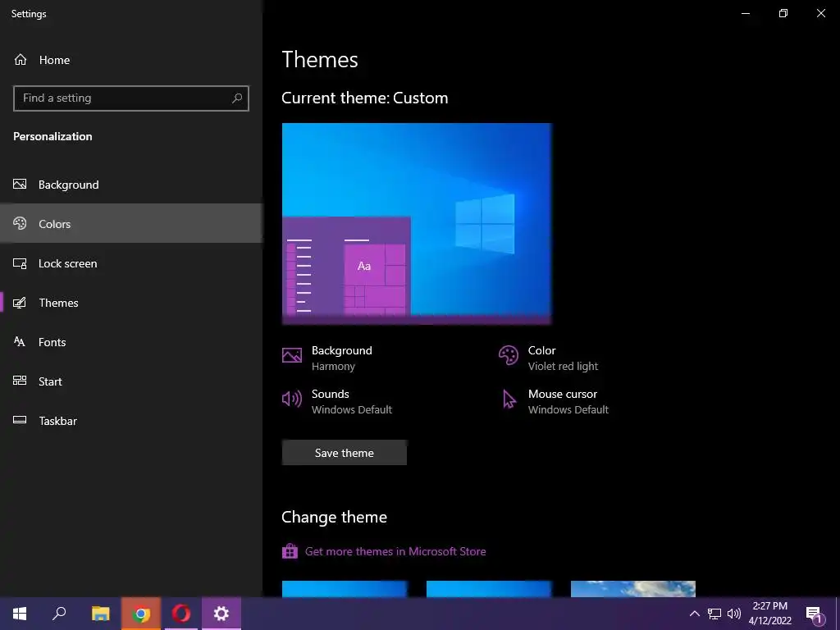840x630 pixels.
Task: Click the current theme preview image
Action: (417, 223)
